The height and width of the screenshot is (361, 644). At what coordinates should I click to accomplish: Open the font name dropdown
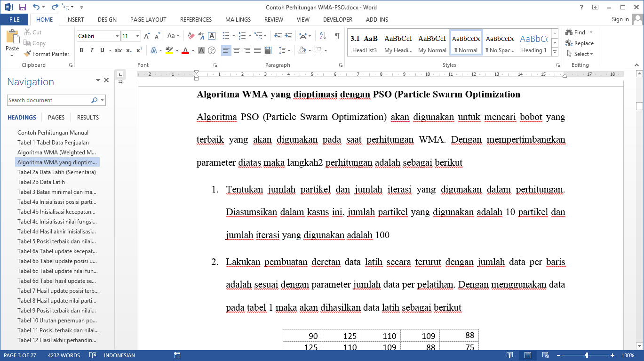point(117,36)
